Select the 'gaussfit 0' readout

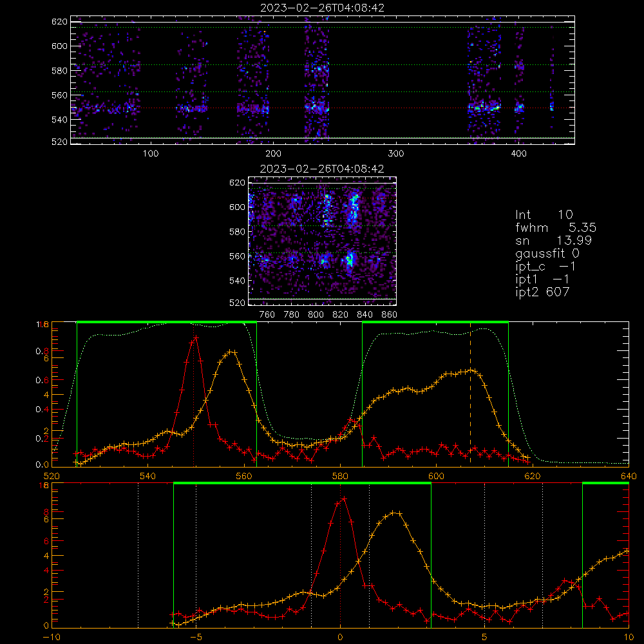pos(547,253)
